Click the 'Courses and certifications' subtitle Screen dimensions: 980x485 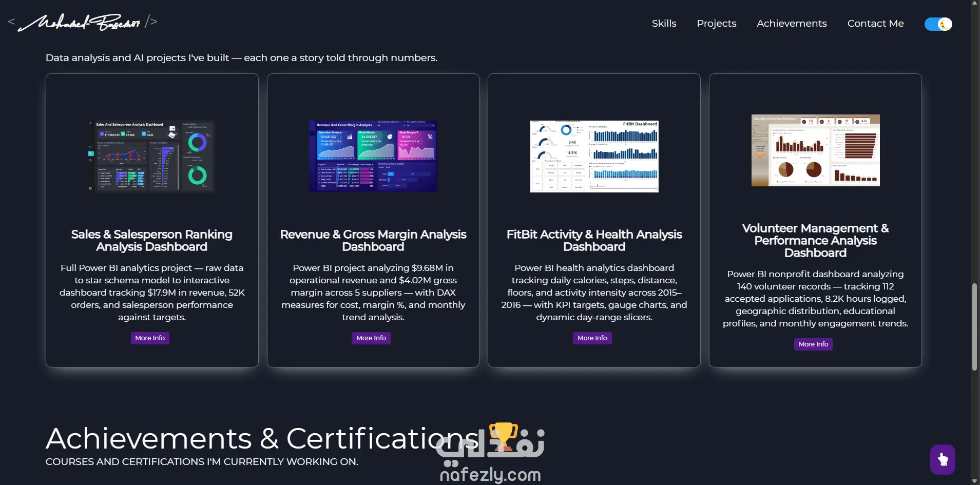point(202,462)
